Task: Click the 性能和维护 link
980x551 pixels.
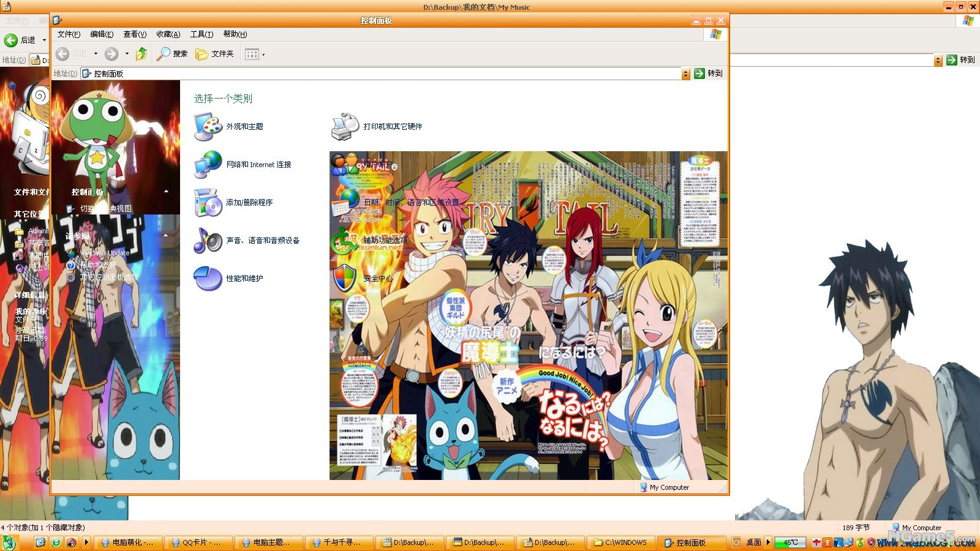Action: tap(245, 279)
